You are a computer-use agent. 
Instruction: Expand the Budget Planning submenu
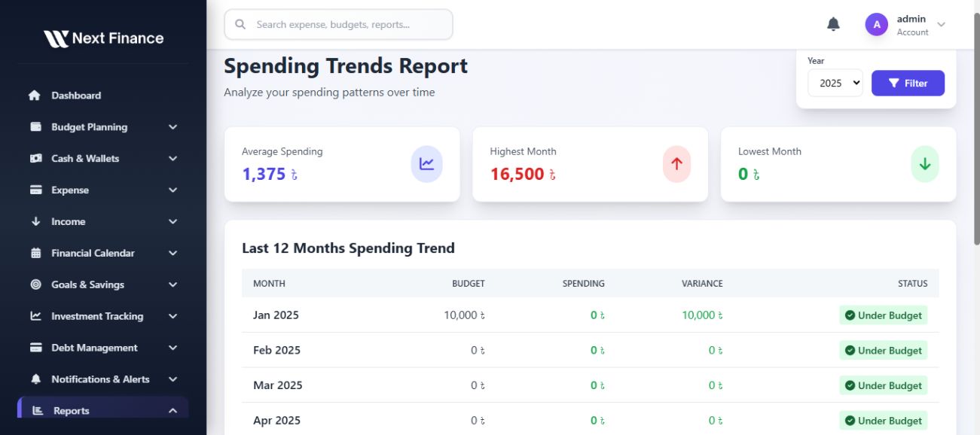tap(172, 127)
